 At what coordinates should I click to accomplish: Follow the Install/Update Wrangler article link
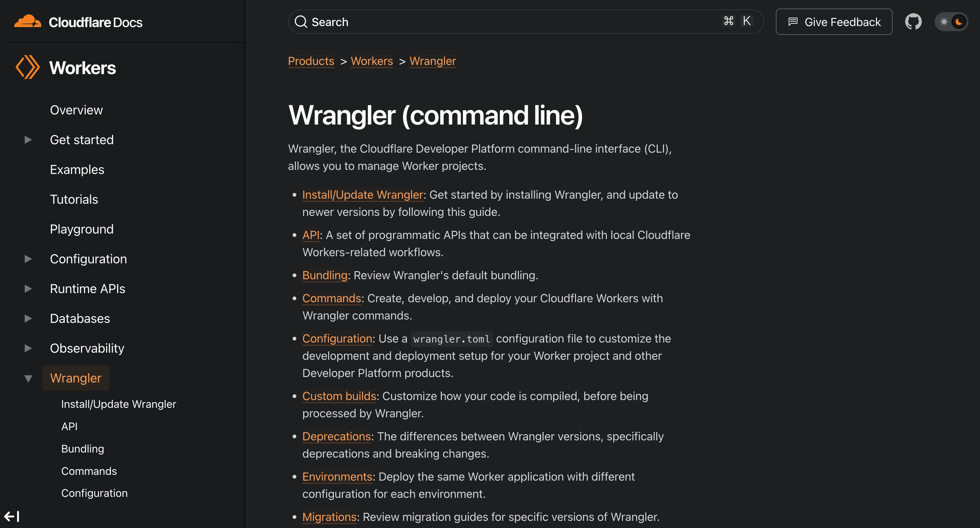pyautogui.click(x=362, y=195)
